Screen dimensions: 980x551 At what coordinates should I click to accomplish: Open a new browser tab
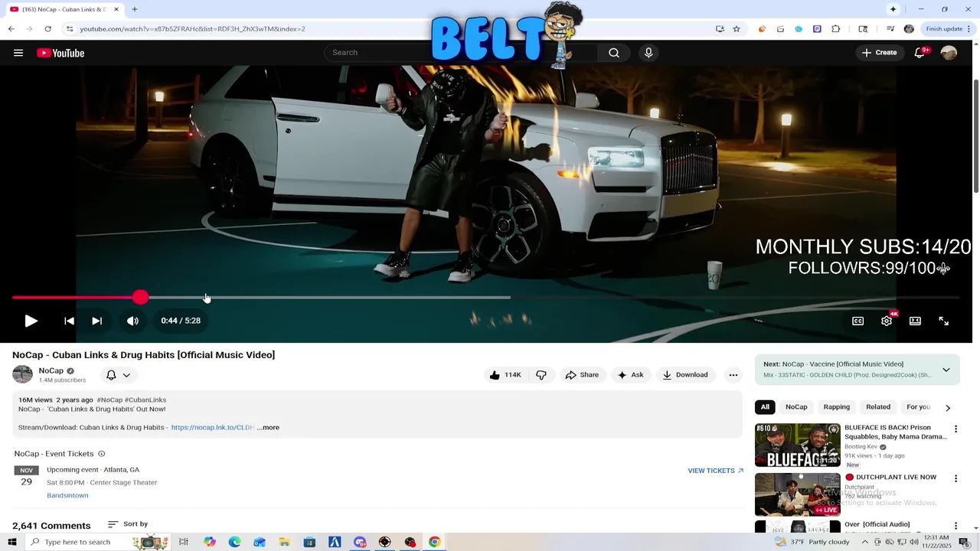(135, 9)
